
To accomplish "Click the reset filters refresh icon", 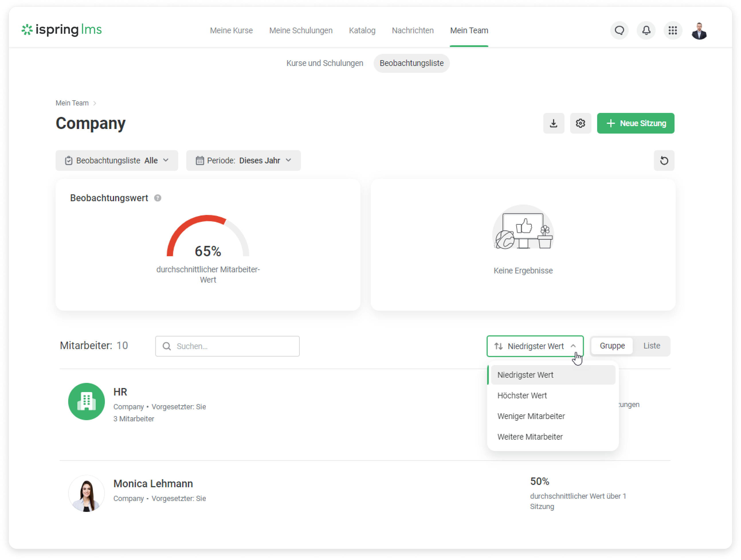I will pos(664,160).
